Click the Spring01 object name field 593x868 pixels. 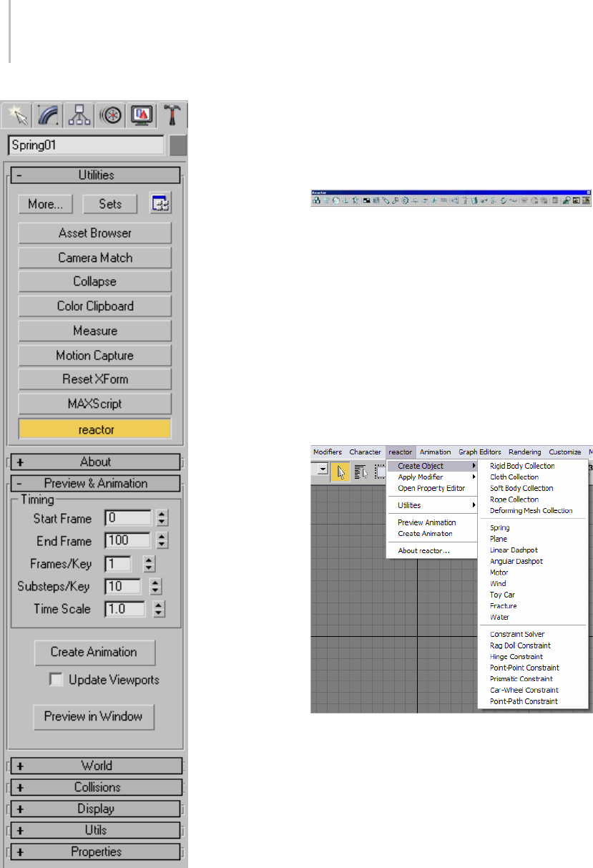click(x=86, y=145)
